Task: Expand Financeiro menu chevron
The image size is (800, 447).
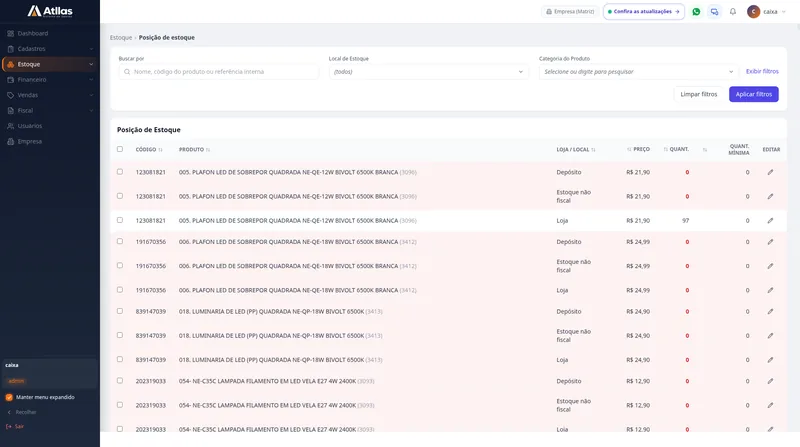Action: (91, 80)
